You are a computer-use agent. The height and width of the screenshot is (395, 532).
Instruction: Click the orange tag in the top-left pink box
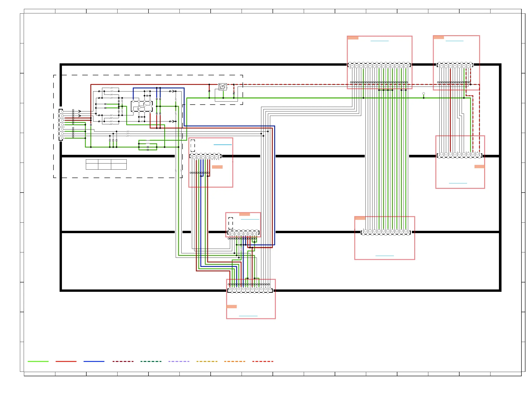click(353, 38)
